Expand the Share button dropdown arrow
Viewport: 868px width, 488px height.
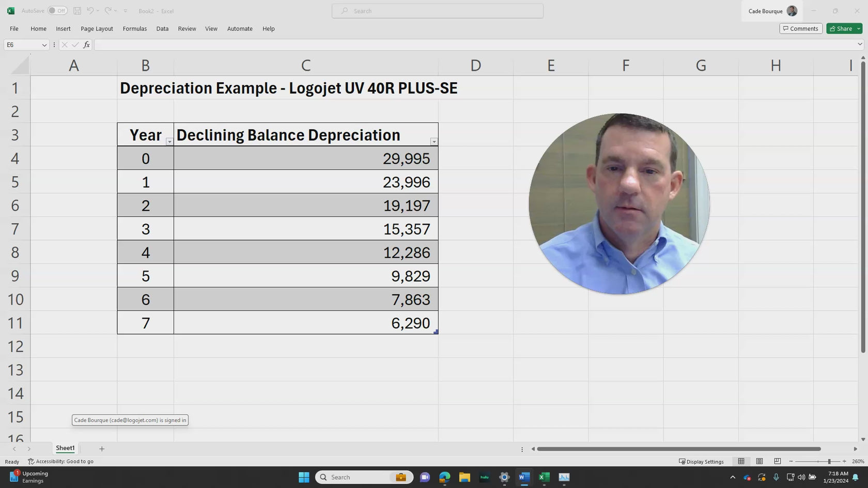(859, 28)
